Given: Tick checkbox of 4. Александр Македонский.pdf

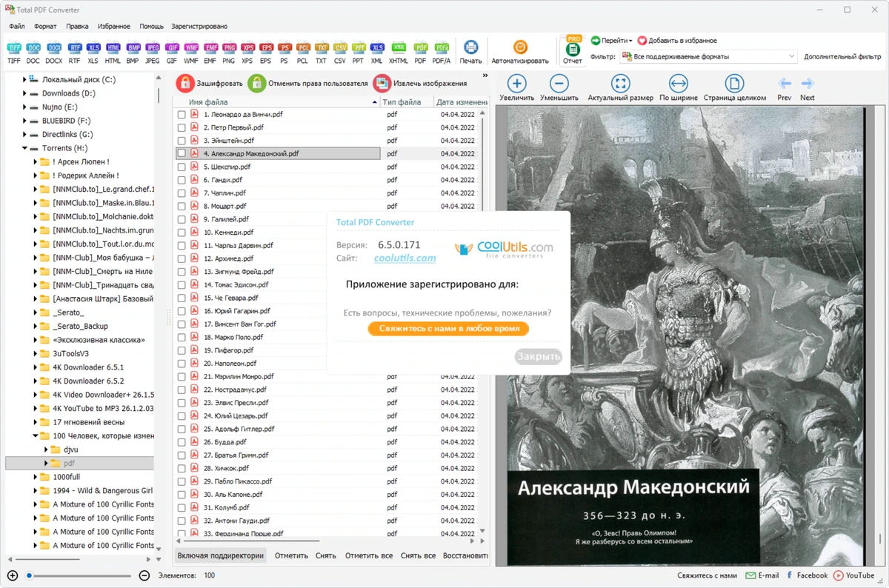Looking at the screenshot, I should pyautogui.click(x=182, y=154).
